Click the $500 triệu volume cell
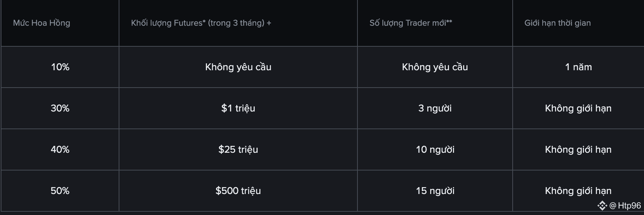The height and width of the screenshot is (215, 644). coord(238,191)
